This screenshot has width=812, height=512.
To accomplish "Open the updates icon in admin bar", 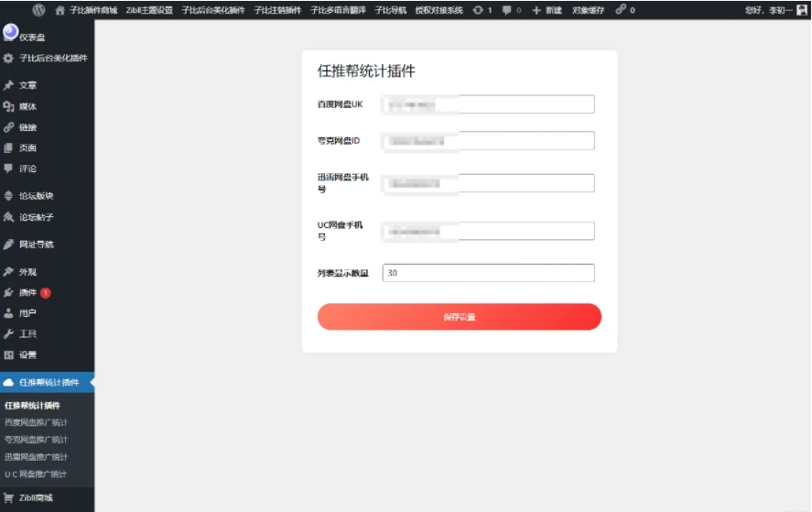I will pos(482,10).
